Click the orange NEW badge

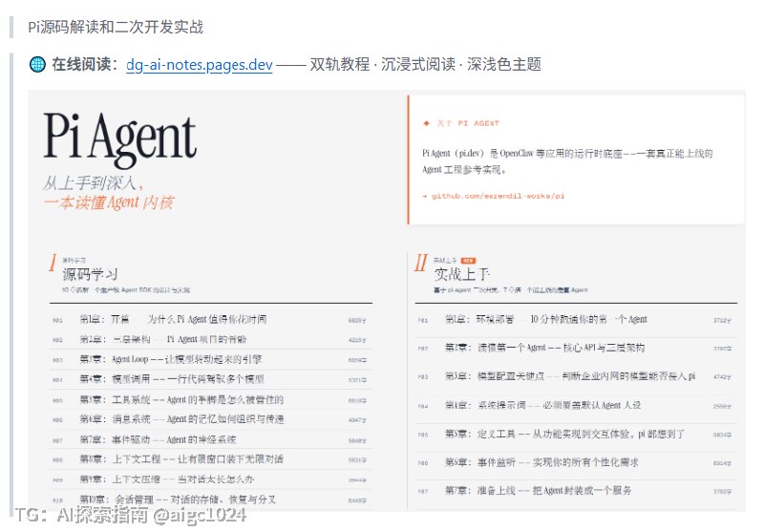coord(468,261)
